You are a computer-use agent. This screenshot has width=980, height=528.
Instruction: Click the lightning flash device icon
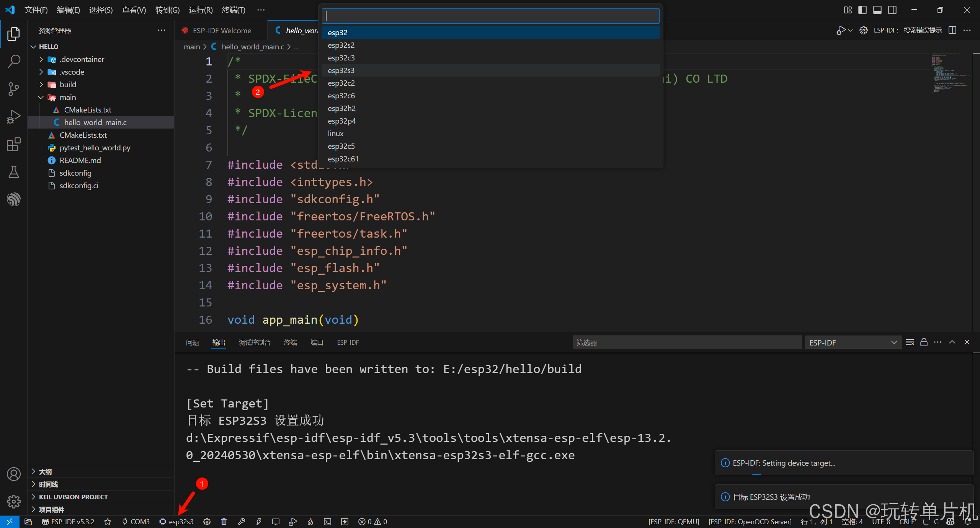click(259, 521)
